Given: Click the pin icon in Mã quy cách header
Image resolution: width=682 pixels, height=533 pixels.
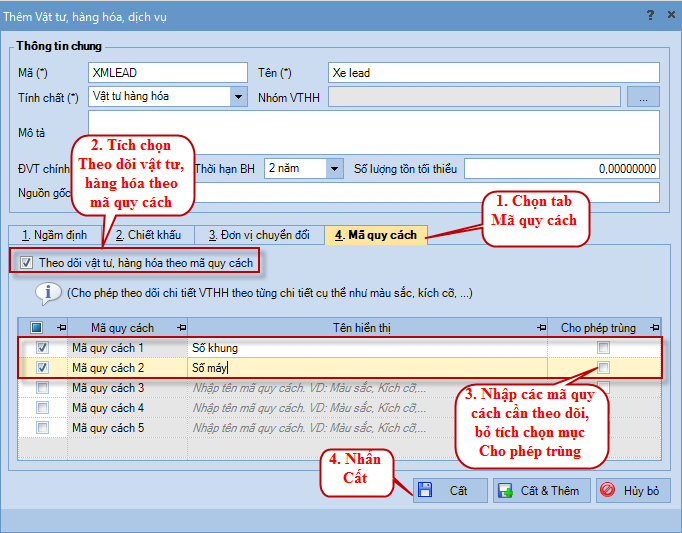Looking at the screenshot, I should pos(181,328).
